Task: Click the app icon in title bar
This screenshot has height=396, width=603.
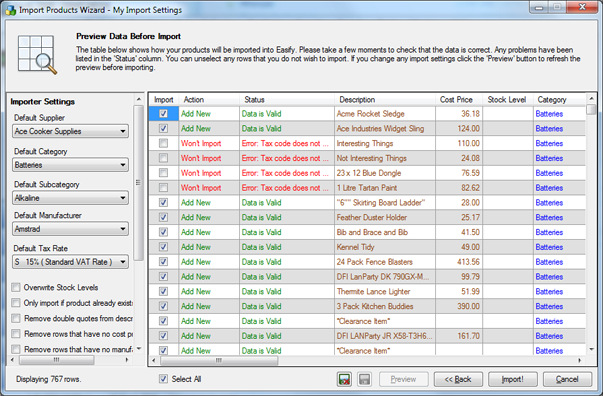Action: (11, 10)
